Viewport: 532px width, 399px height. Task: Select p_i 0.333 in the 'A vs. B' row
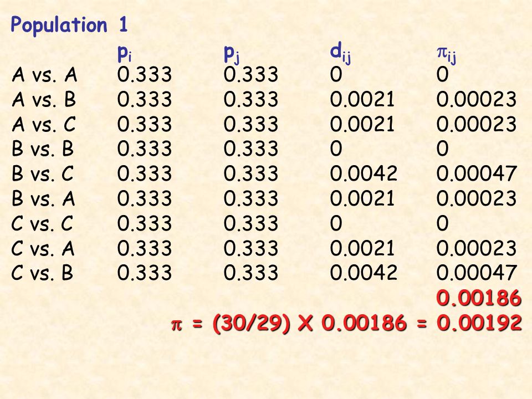coord(145,99)
